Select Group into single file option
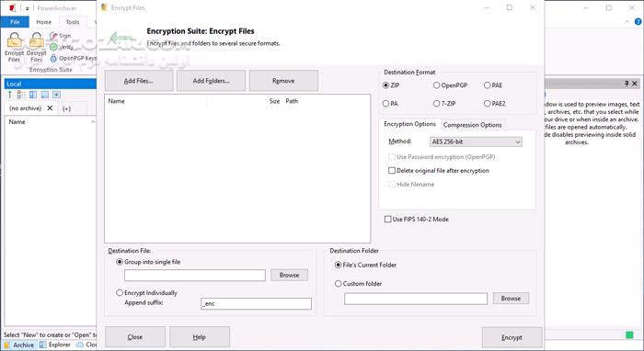 120,262
